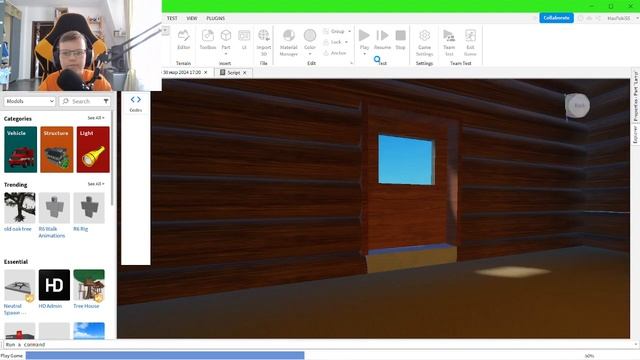
Task: Click the Collaborate button
Action: 556,18
